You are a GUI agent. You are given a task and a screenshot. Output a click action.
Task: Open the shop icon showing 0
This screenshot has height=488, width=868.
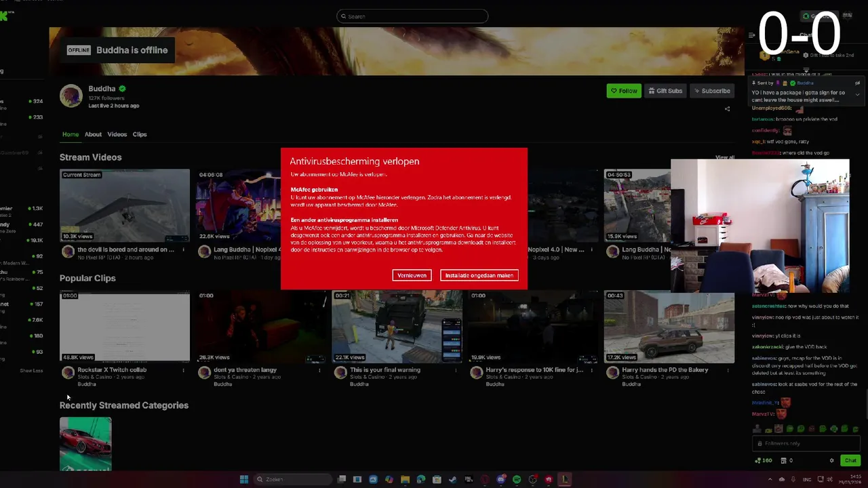click(x=787, y=460)
